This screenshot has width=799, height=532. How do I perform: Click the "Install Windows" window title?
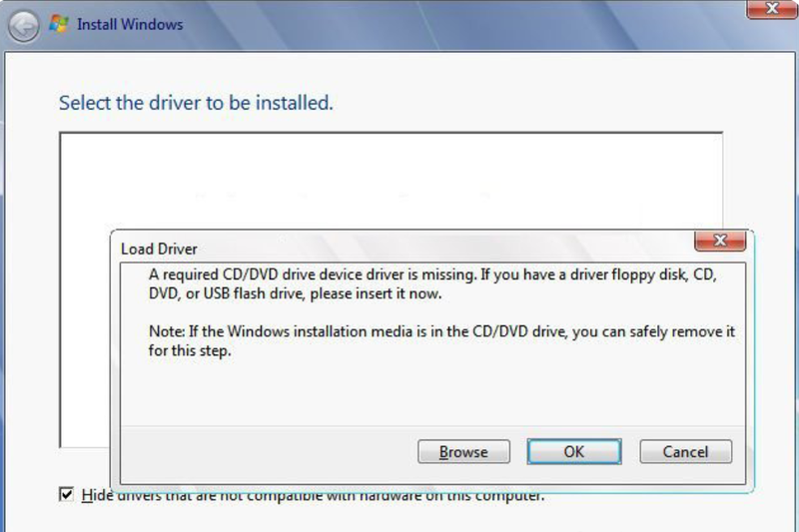point(130,24)
